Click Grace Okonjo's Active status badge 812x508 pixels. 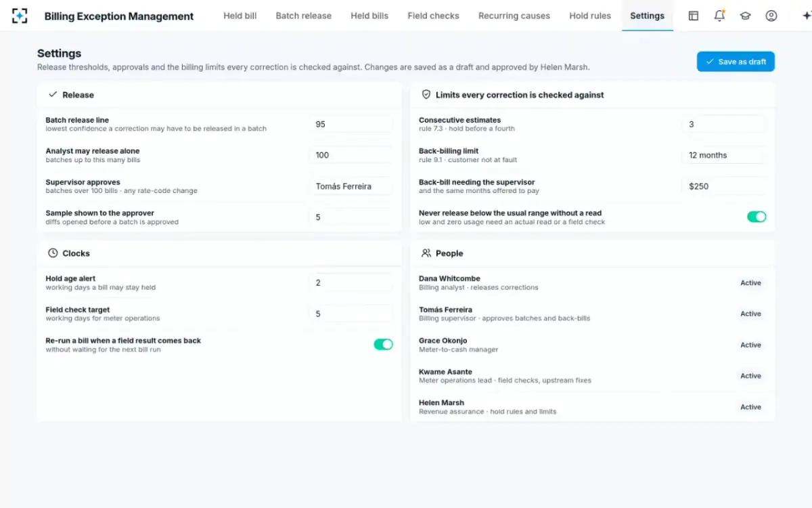pos(750,345)
